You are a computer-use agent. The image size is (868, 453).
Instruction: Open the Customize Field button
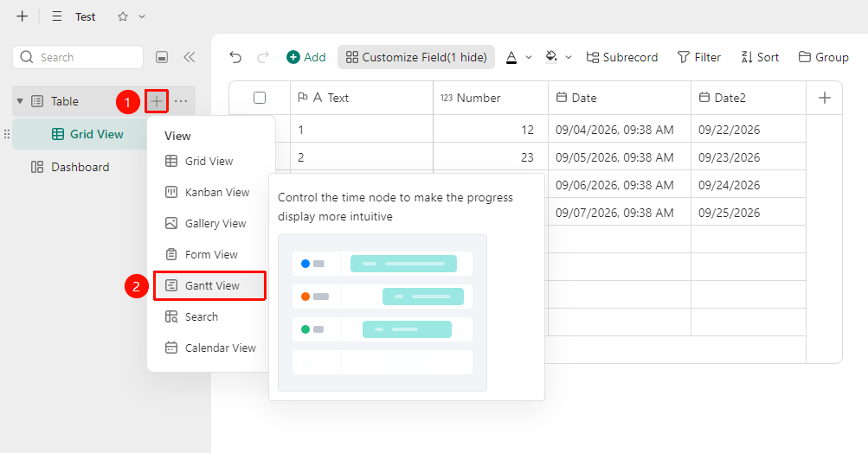pyautogui.click(x=416, y=57)
